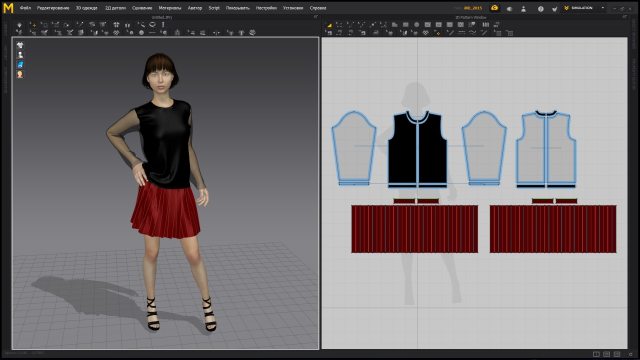Open the user account icon

[524, 8]
